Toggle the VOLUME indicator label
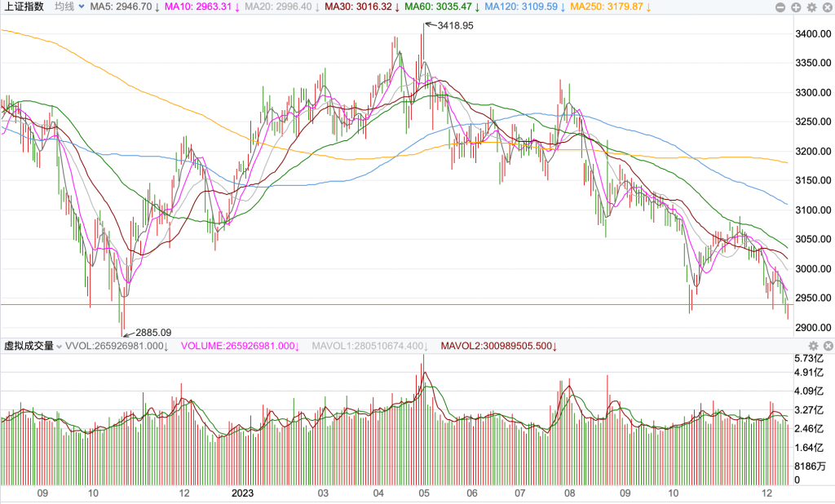 pyautogui.click(x=236, y=347)
